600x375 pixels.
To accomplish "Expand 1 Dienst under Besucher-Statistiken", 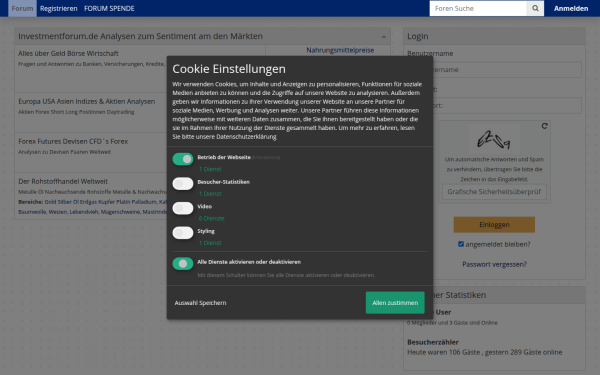I will click(x=210, y=194).
